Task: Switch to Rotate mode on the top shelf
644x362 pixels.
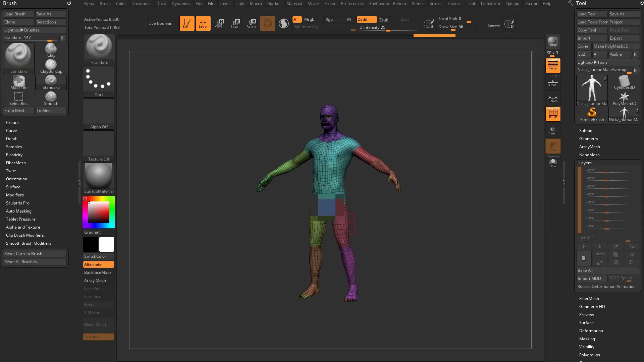Action: click(x=251, y=23)
